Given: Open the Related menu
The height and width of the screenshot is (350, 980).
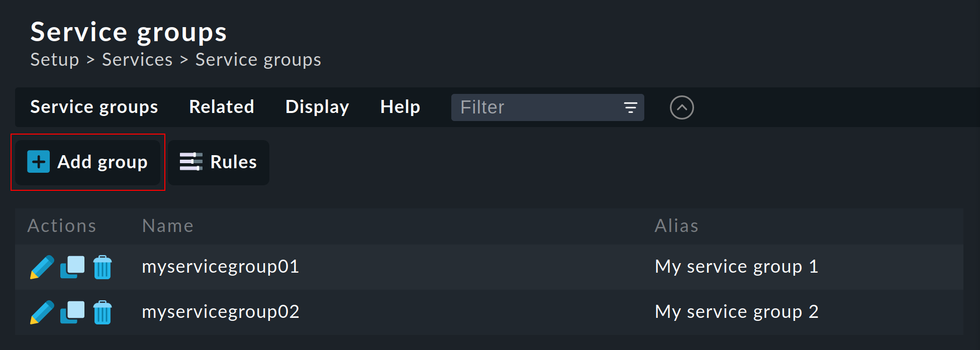Looking at the screenshot, I should [221, 107].
